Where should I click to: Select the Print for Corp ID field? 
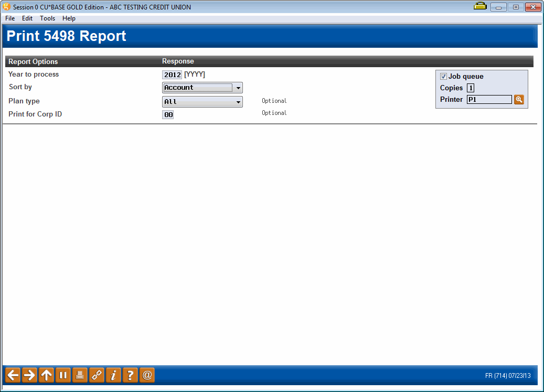pyautogui.click(x=168, y=114)
